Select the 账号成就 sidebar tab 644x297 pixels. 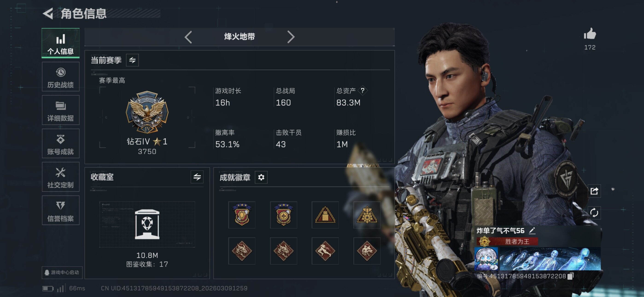coord(61,143)
